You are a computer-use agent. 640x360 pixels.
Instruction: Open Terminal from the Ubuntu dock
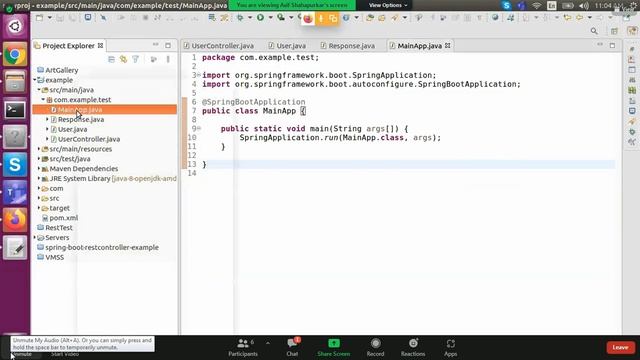(x=15, y=109)
